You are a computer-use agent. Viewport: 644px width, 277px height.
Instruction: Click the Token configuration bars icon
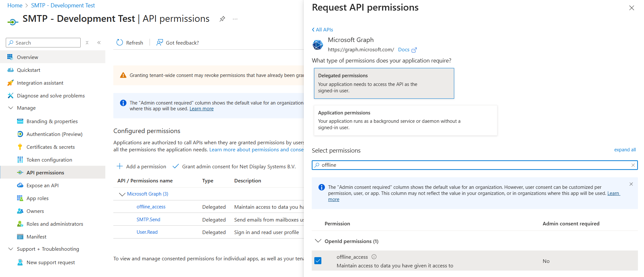[x=20, y=160]
